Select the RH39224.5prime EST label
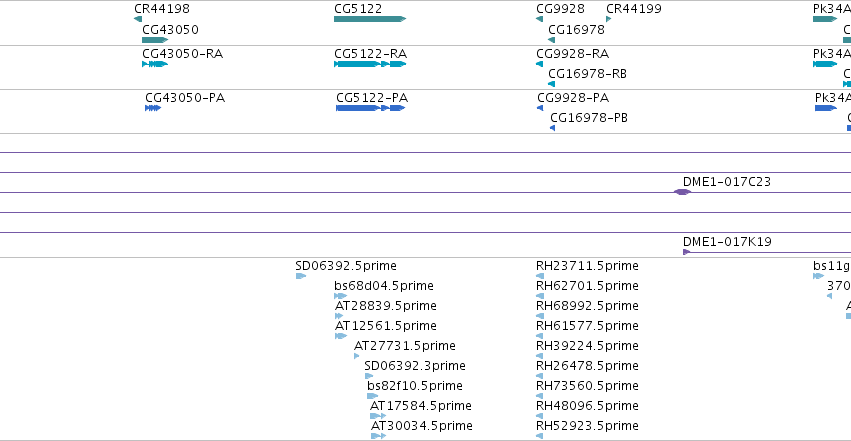Image resolution: width=851 pixels, height=441 pixels. pos(587,346)
